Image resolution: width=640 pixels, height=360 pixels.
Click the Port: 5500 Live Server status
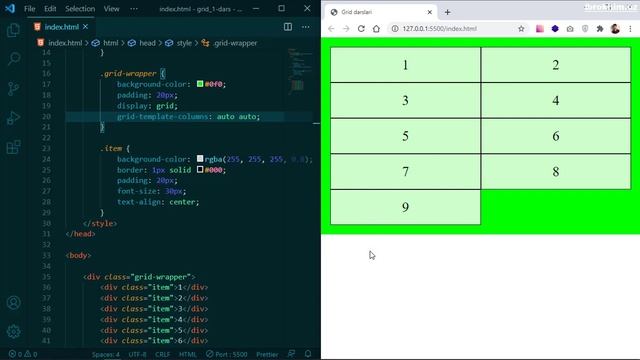(227, 354)
